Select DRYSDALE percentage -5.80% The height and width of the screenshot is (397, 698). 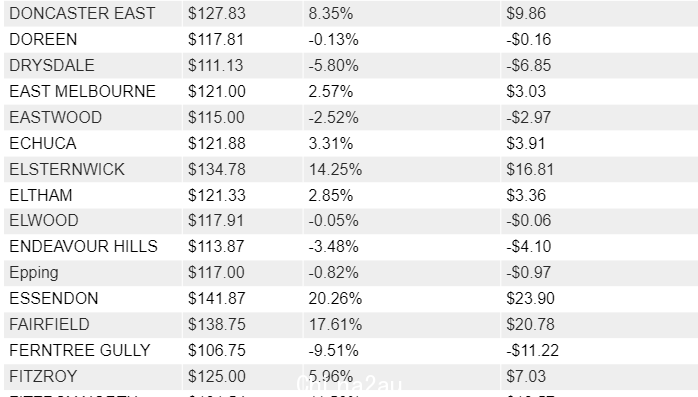[333, 65]
